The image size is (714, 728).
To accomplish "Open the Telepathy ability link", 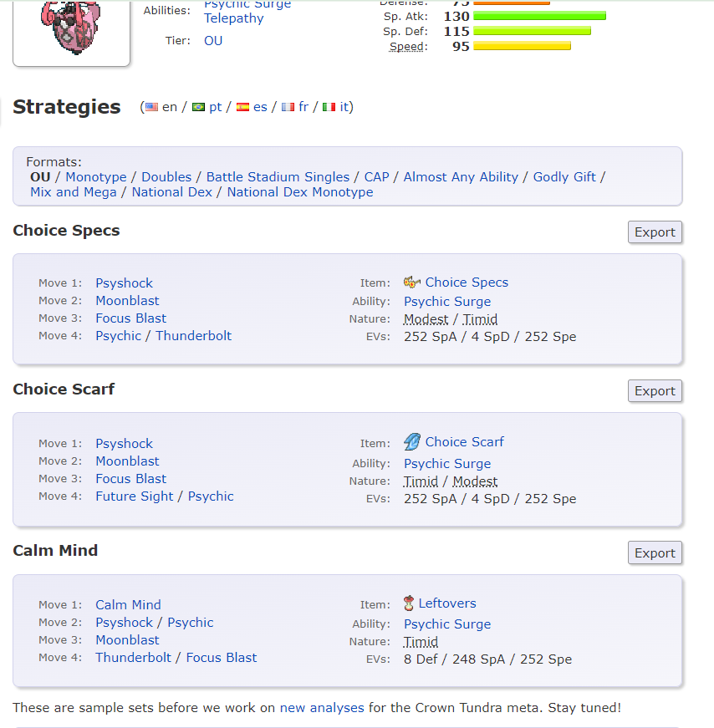I will [x=233, y=18].
